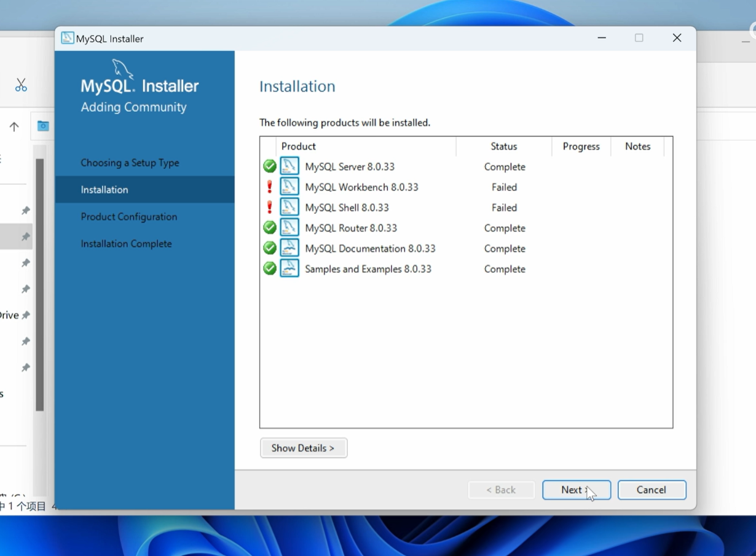This screenshot has width=756, height=556.
Task: Select Samples and Examples 8.0.33 row text
Action: (368, 268)
